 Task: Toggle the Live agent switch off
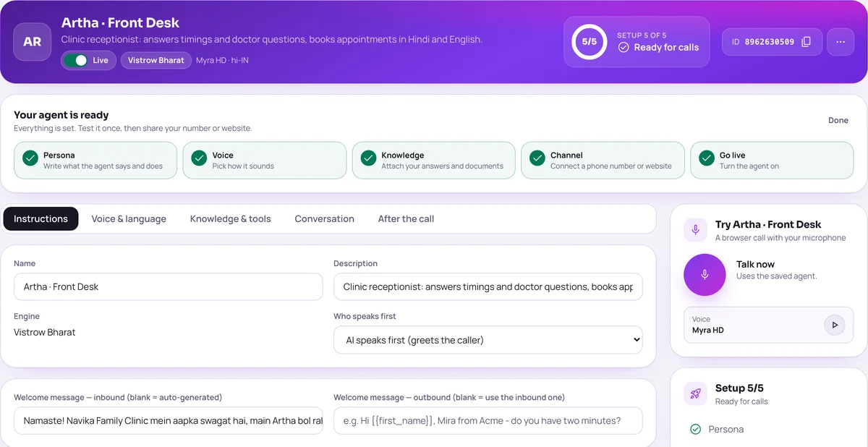[x=76, y=61]
